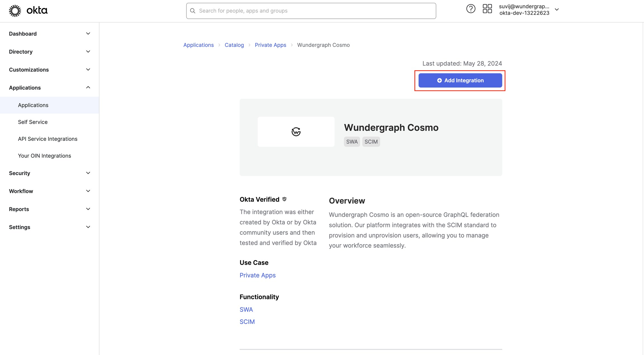Open the Private Apps breadcrumb link
Viewport: 644px width, 355px height.
pos(270,45)
